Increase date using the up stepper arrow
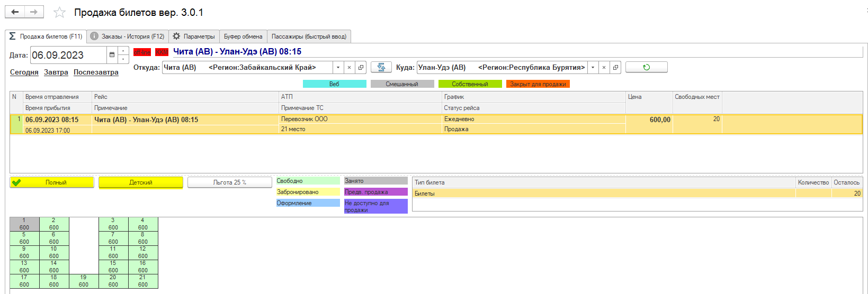This screenshot has height=294, width=868. (x=123, y=51)
